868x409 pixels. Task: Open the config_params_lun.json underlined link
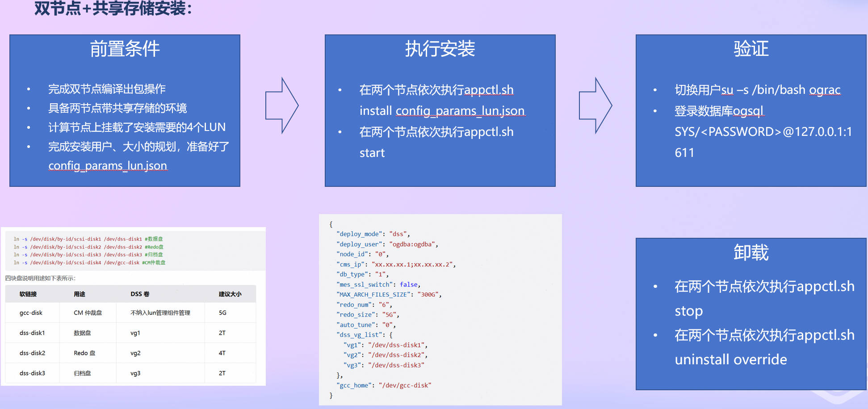coord(108,166)
